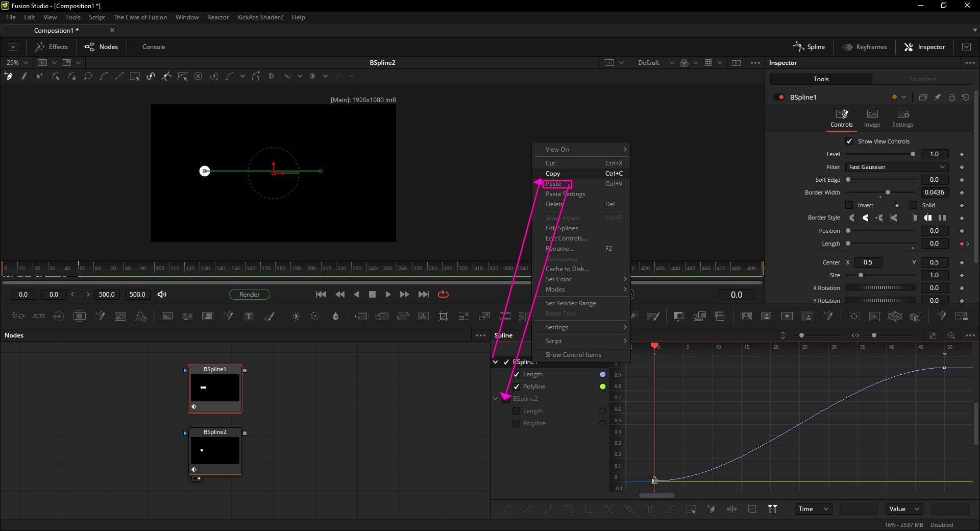
Task: Add a Text+ tool using the T icon
Action: tap(249, 317)
